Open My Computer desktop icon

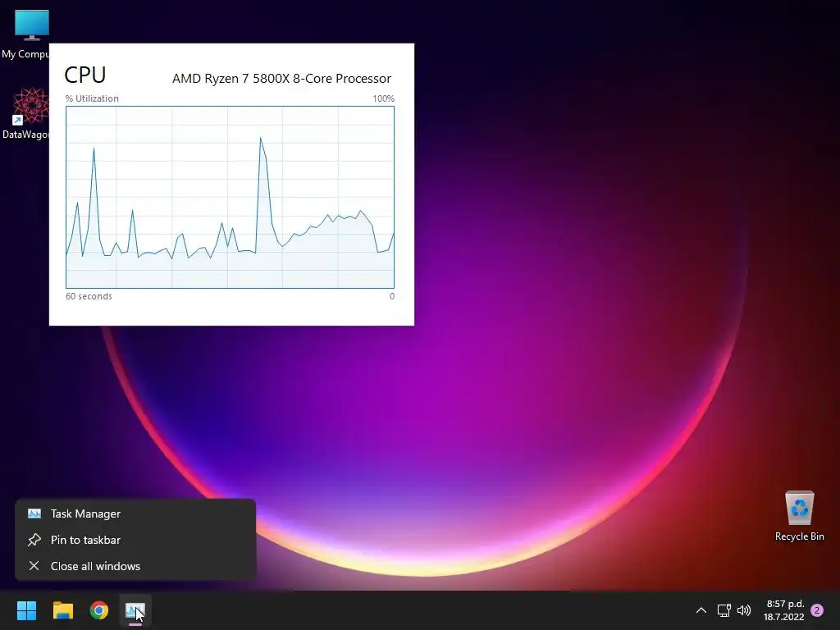tap(25, 34)
